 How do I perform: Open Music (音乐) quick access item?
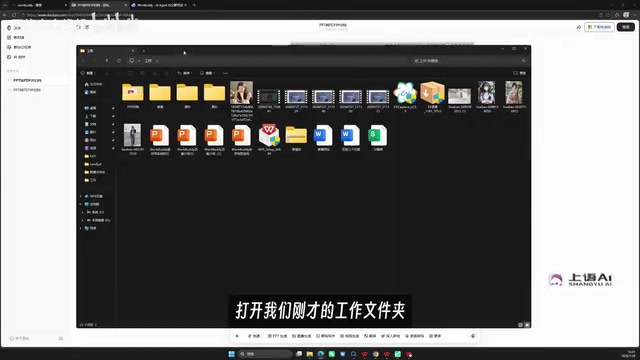[x=91, y=140]
